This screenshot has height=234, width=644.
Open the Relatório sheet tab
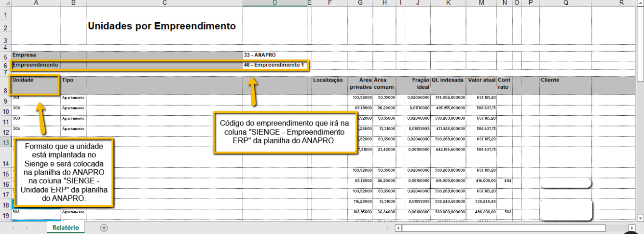pyautogui.click(x=66, y=228)
